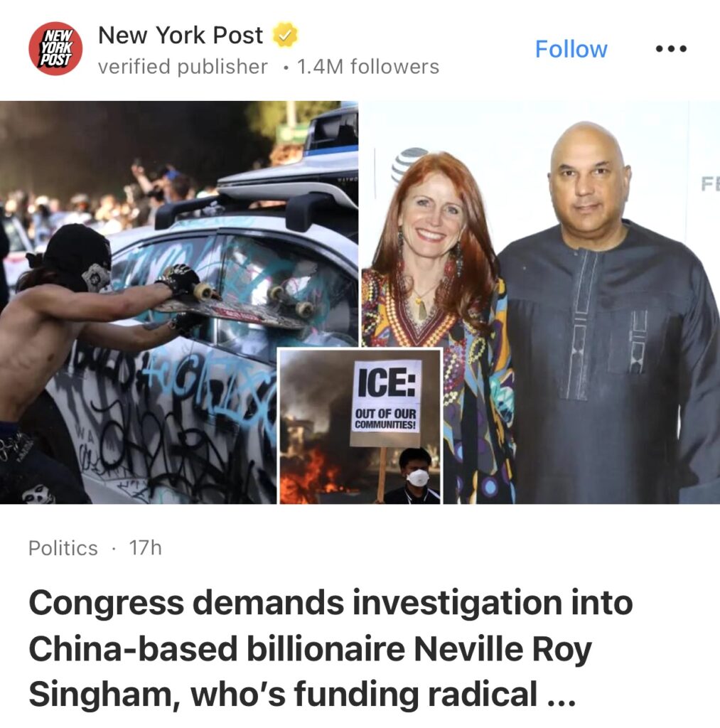View the 1.4M followers count
The height and width of the screenshot is (728, 720).
tap(367, 66)
